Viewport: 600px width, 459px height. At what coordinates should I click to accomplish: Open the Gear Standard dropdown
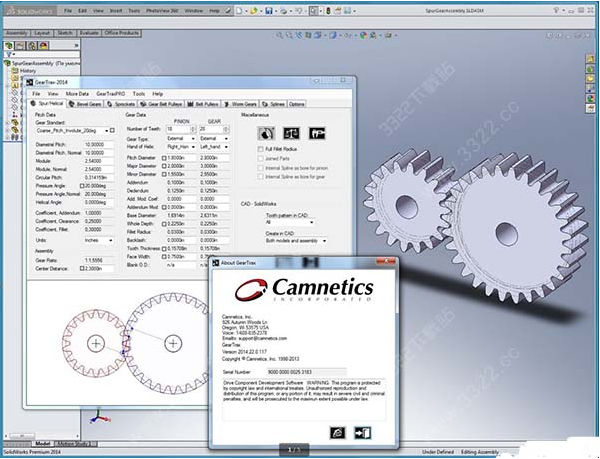tap(72, 131)
